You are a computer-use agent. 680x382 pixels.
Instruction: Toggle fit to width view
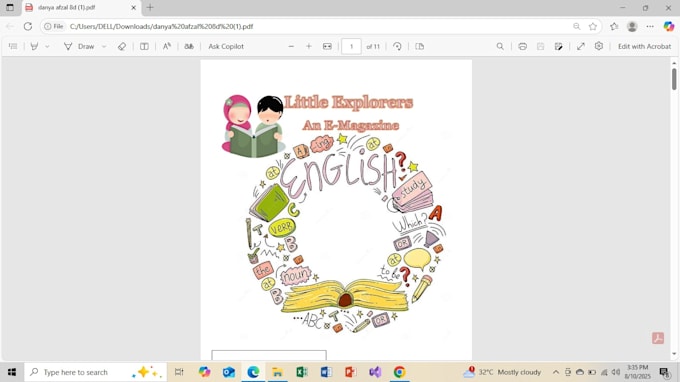click(x=327, y=46)
